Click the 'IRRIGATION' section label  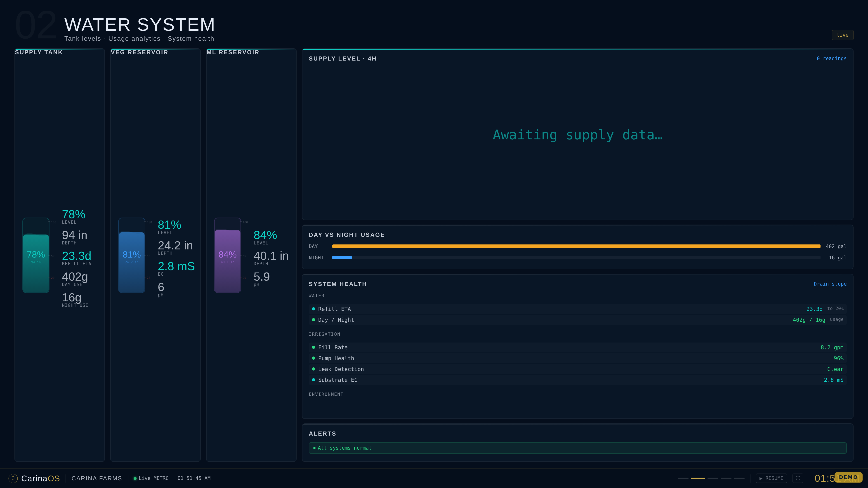(324, 334)
